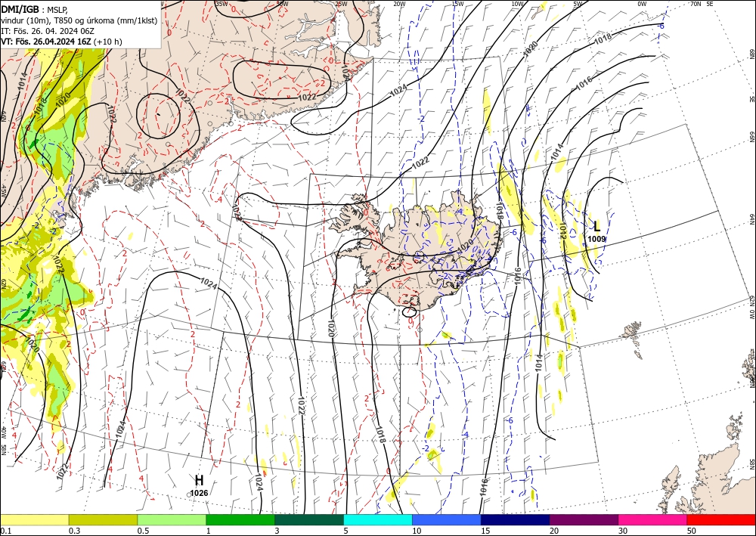
Task: Click the 'L' low pressure marker
Action: point(597,226)
